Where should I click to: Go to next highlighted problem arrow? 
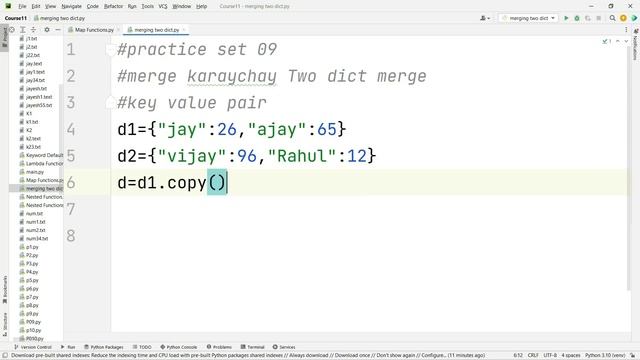coord(626,41)
